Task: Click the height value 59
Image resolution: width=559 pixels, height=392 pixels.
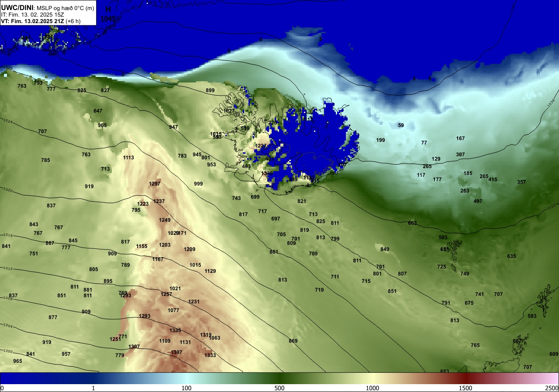Action: 401,125
